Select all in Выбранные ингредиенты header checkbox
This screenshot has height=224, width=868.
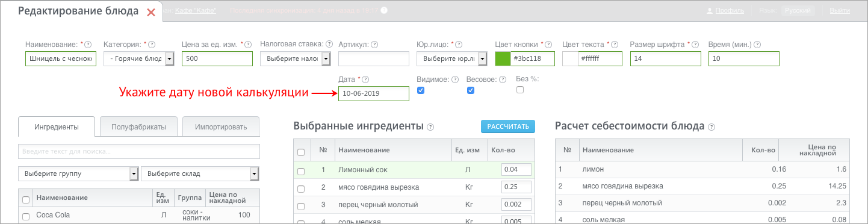click(301, 152)
